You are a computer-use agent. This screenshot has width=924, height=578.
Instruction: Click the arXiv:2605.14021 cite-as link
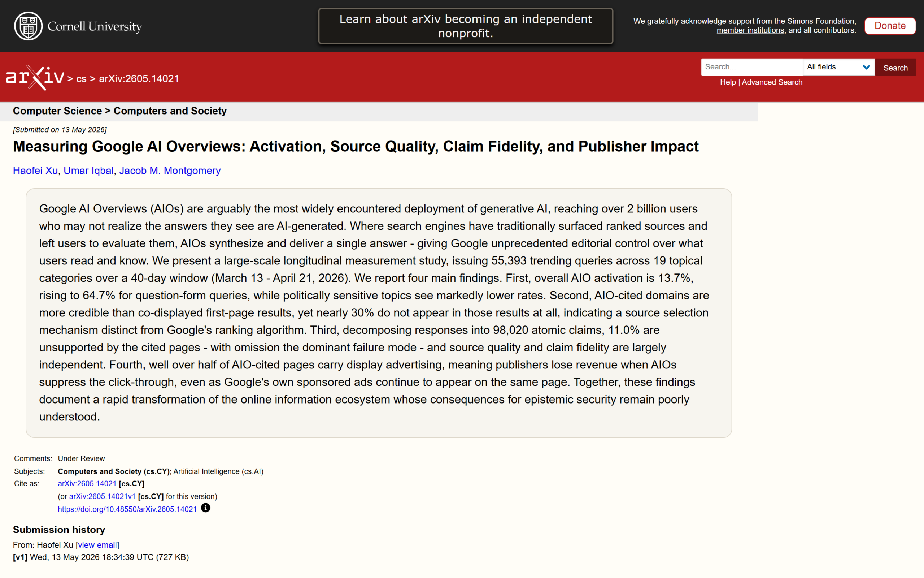click(x=87, y=484)
